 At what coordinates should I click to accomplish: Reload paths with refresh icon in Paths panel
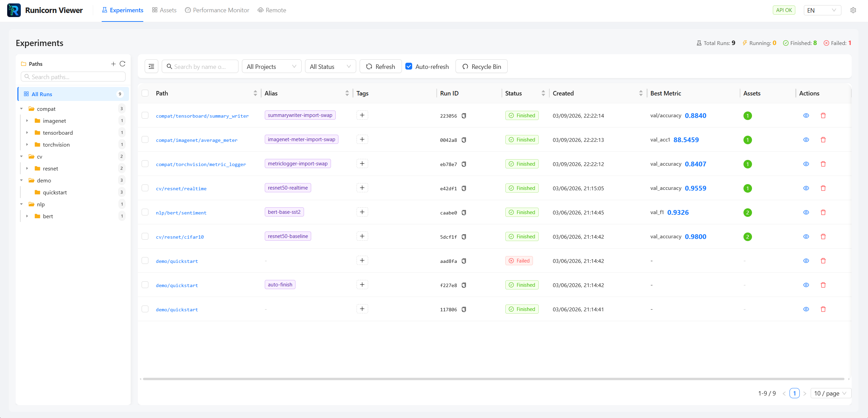coord(122,64)
